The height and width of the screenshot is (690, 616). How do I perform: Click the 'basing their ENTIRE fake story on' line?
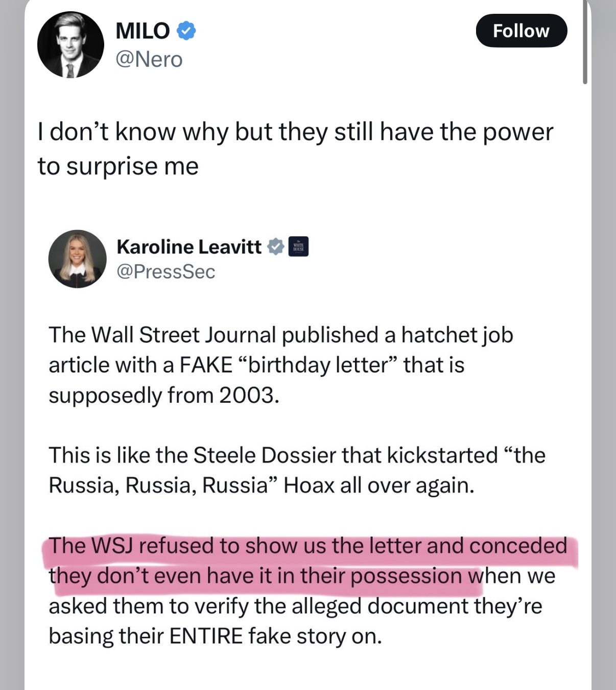(215, 636)
